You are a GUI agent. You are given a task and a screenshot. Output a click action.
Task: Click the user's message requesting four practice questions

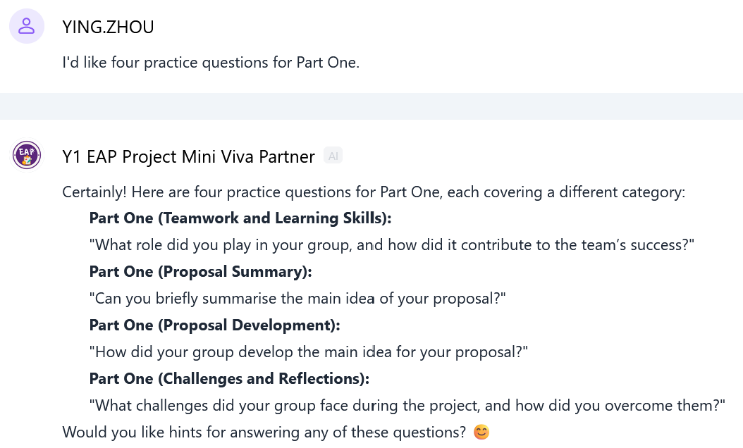coord(210,62)
